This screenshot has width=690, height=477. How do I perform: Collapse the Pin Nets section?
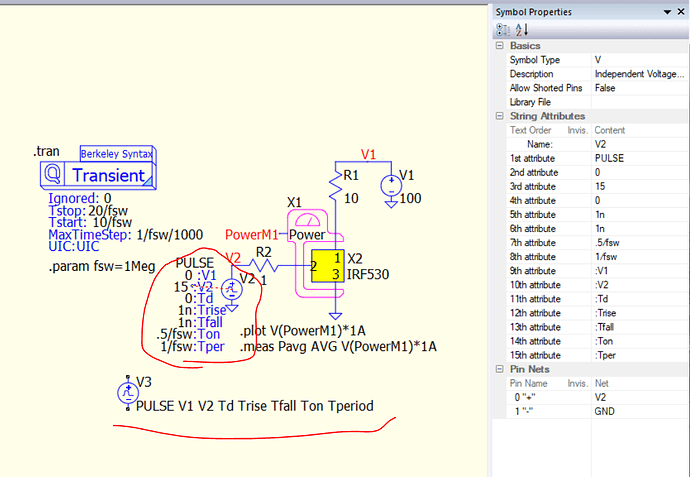(x=500, y=368)
